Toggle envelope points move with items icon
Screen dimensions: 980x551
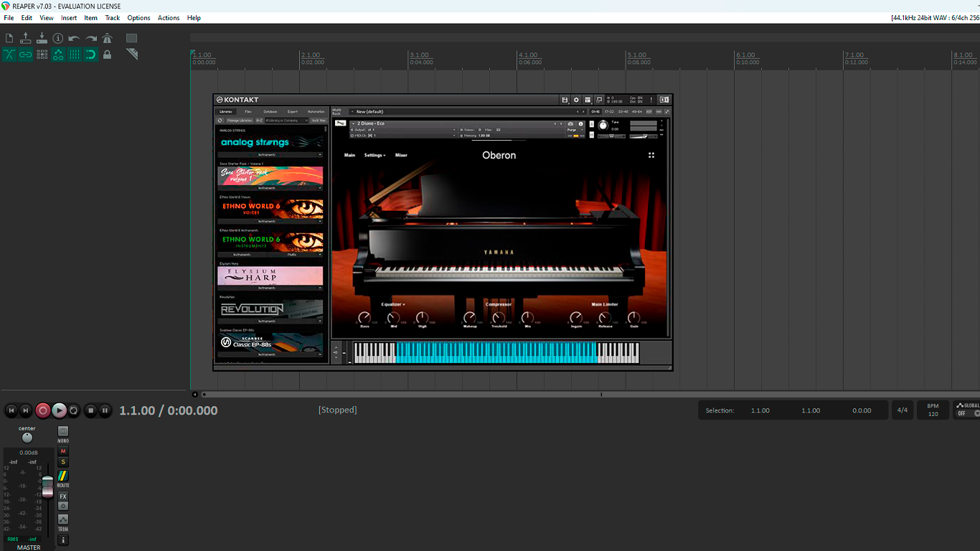click(58, 55)
